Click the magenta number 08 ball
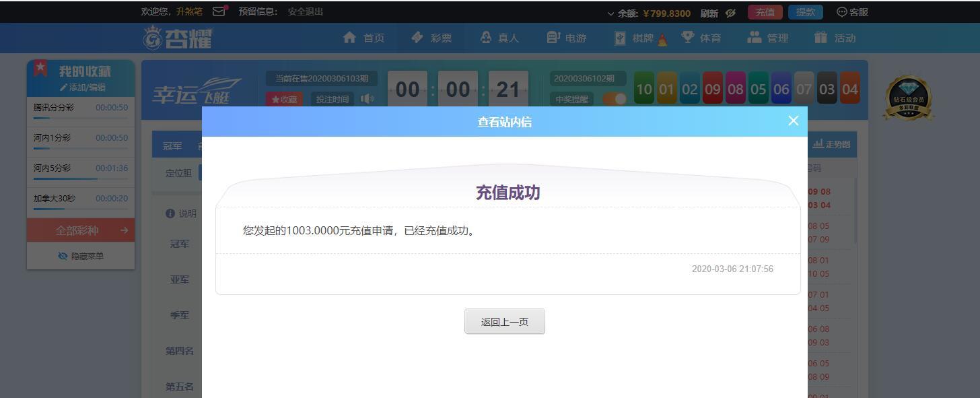The width and height of the screenshot is (980, 398). (x=736, y=88)
